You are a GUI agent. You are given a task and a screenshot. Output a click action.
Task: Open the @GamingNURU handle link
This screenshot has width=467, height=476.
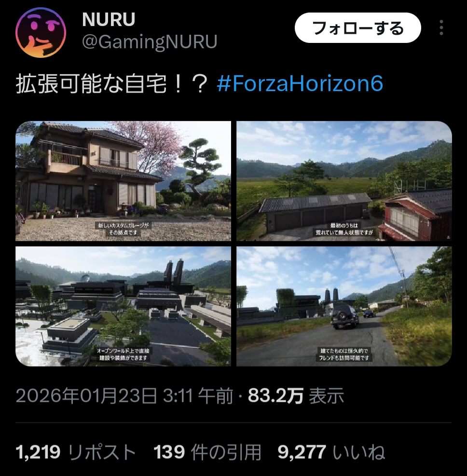[x=150, y=41]
